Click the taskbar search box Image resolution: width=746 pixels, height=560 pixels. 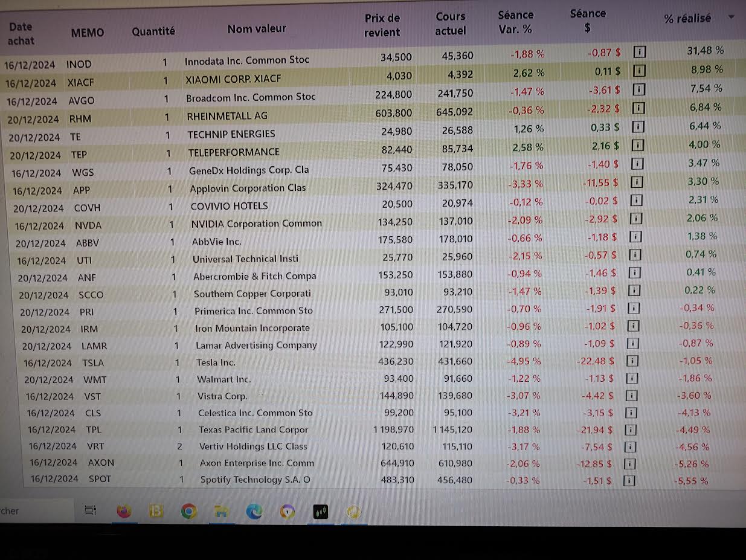[x=36, y=511]
